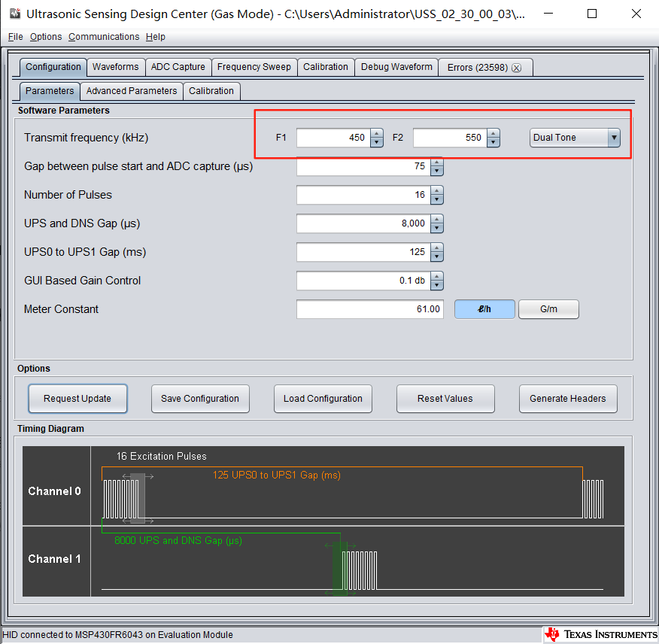
Task: Select the ℓ/h unit toggle
Action: [x=484, y=309]
